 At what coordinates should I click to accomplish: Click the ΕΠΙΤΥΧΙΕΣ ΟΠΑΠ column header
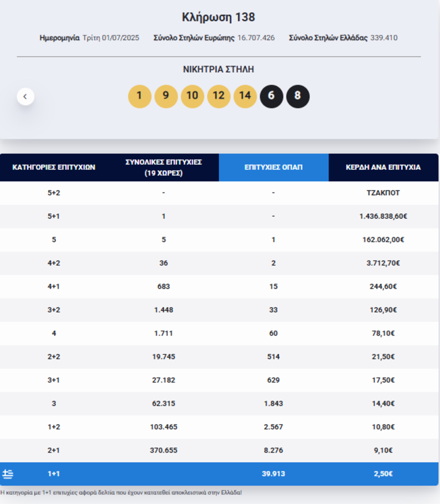[x=274, y=167]
